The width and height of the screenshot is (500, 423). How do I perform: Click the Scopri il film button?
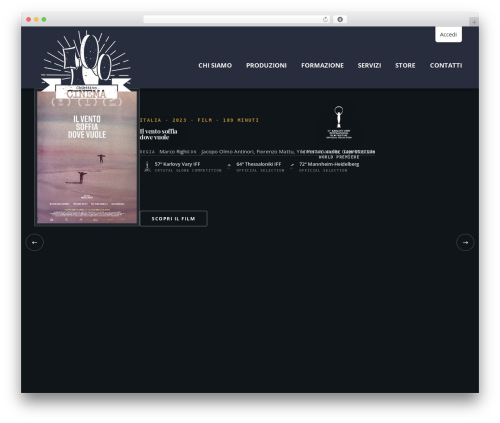point(173,219)
